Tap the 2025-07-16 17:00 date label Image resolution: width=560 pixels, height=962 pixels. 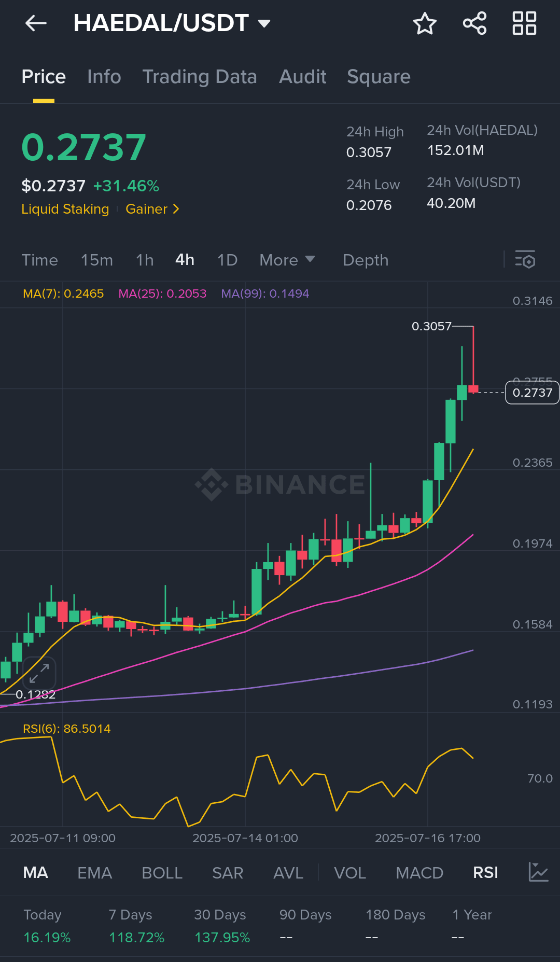(x=428, y=838)
